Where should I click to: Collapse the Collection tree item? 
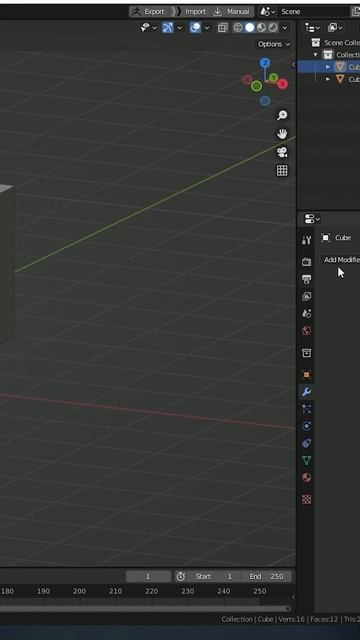point(316,55)
